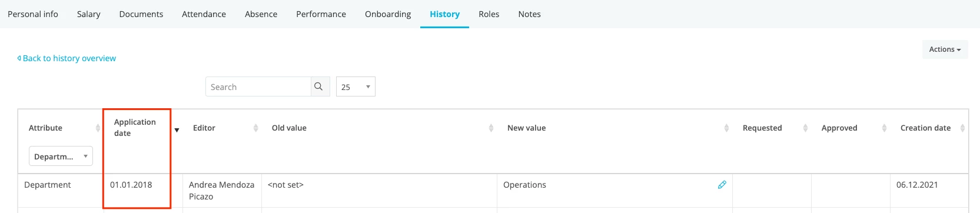Screen dimensions: 980x213
Task: Select the <not set> old value cell
Action: tap(379, 191)
